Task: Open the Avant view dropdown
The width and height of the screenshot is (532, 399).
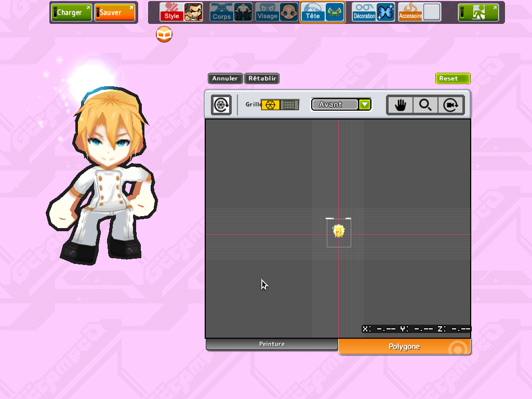Action: click(341, 104)
